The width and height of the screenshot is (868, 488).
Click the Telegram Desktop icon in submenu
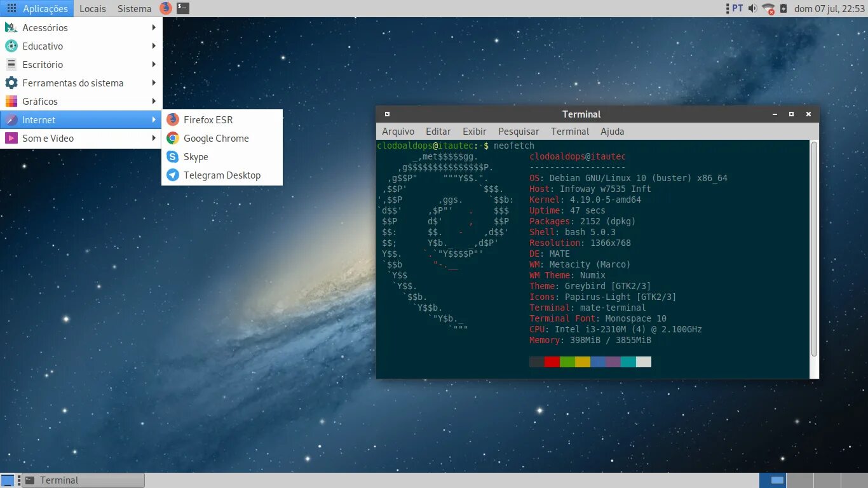[x=172, y=175]
